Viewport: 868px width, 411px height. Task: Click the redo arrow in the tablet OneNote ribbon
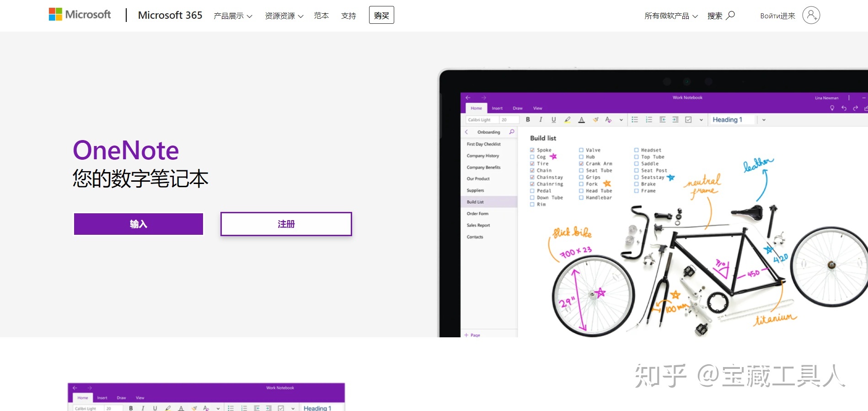click(x=855, y=108)
